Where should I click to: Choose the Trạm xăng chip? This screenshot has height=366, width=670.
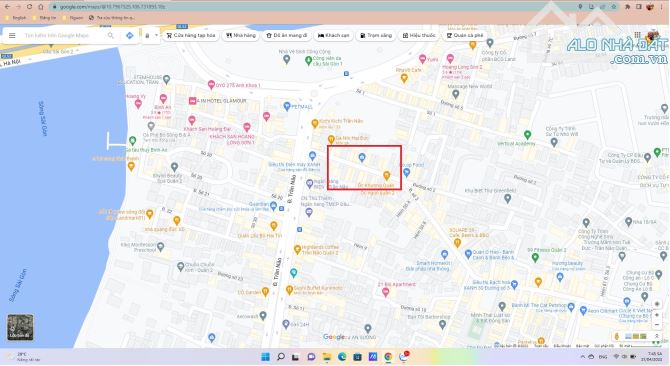pyautogui.click(x=376, y=35)
